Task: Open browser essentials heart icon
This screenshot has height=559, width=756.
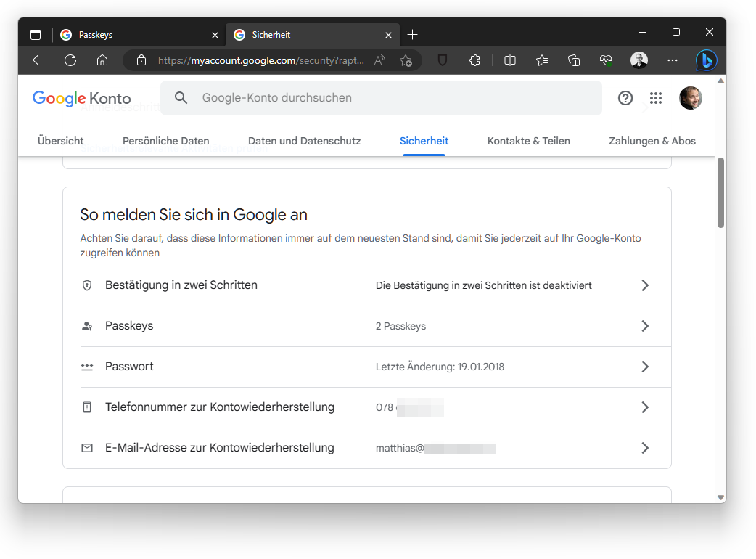Action: point(606,60)
